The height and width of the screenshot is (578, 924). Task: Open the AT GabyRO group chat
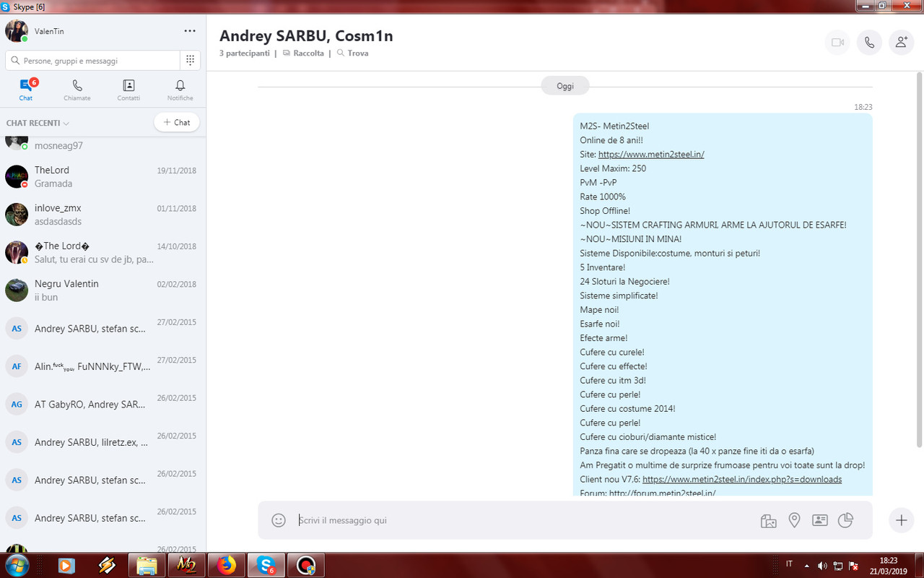[103, 404]
